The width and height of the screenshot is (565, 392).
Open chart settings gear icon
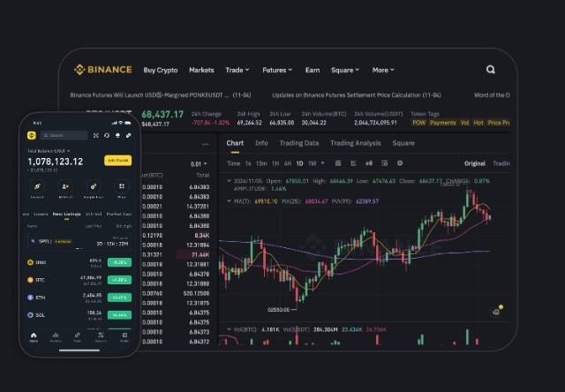[400, 163]
